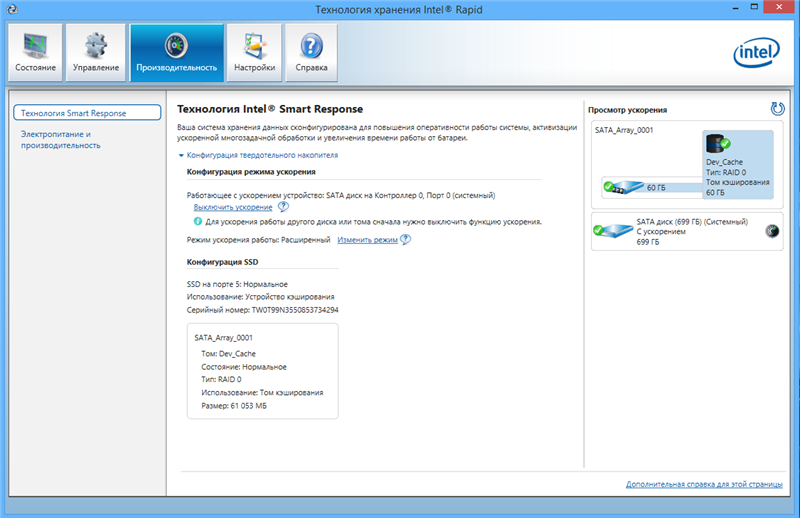This screenshot has height=518, width=800.
Task: Click SATA диск (699 ГБ) (Системный) label
Action: [692, 221]
